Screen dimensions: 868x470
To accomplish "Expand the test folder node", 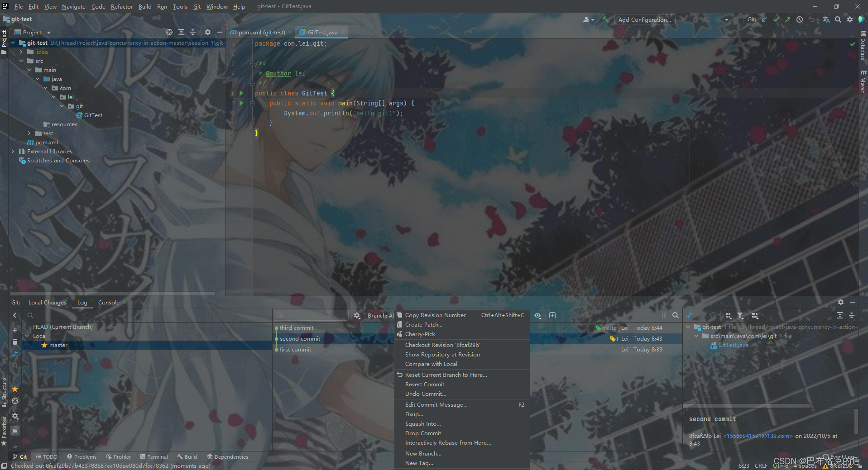I will point(29,133).
